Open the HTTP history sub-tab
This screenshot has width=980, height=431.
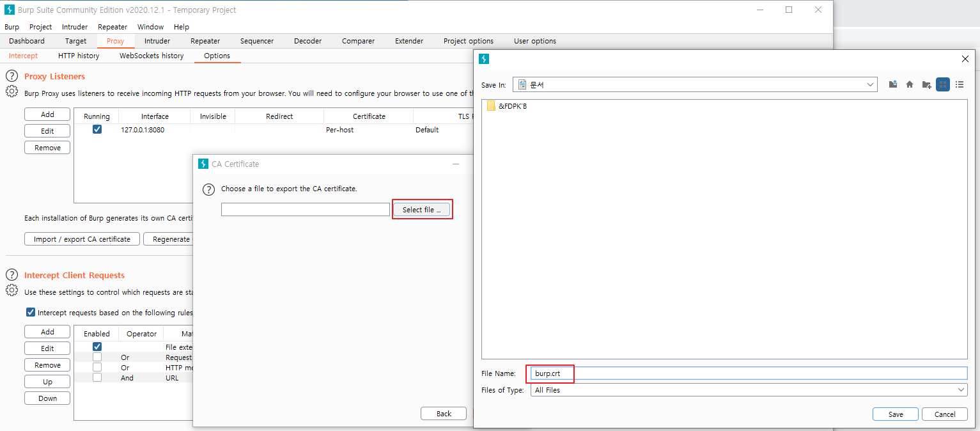point(79,56)
